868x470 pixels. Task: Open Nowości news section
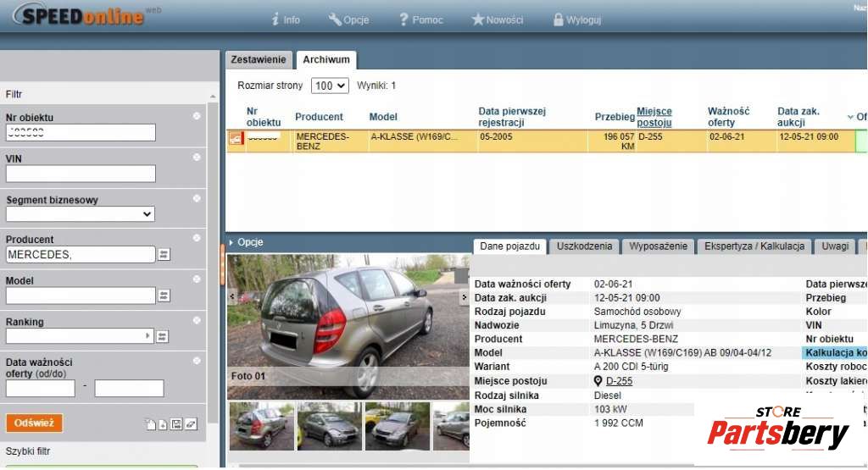(x=497, y=20)
